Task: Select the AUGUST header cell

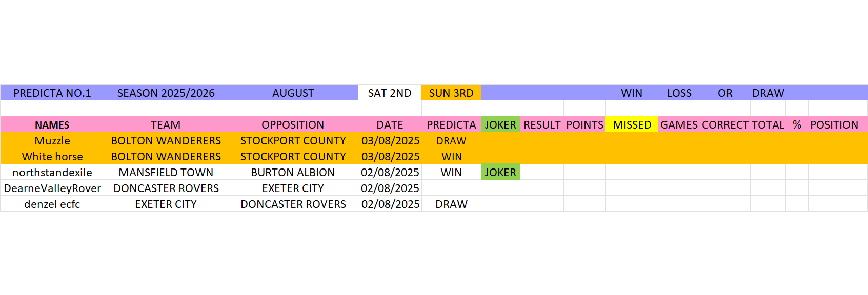Action: 293,93
